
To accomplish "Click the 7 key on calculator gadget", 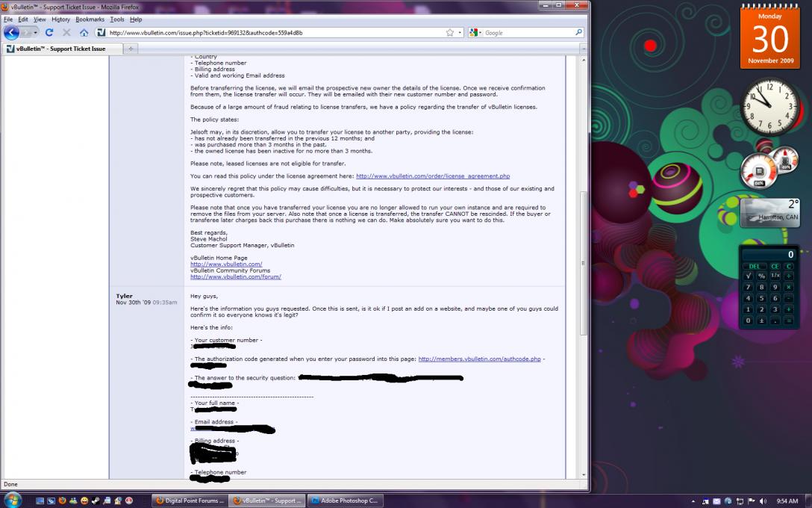I will coord(748,287).
